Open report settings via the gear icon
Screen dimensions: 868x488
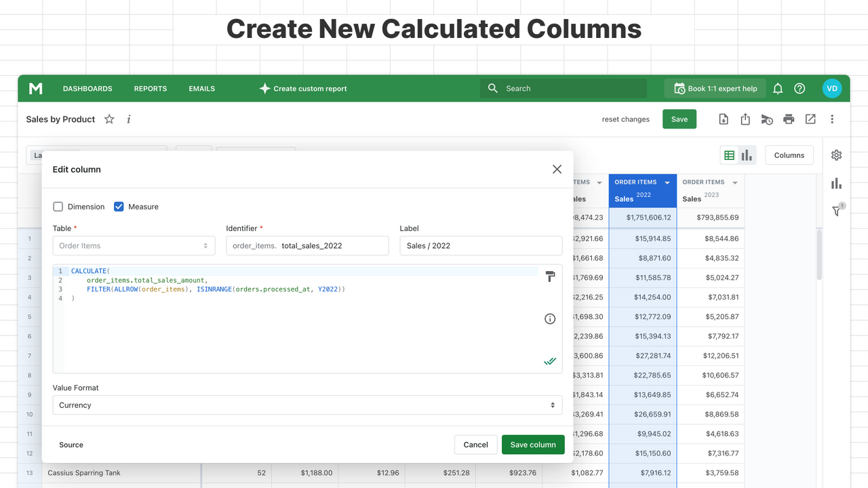coord(836,155)
